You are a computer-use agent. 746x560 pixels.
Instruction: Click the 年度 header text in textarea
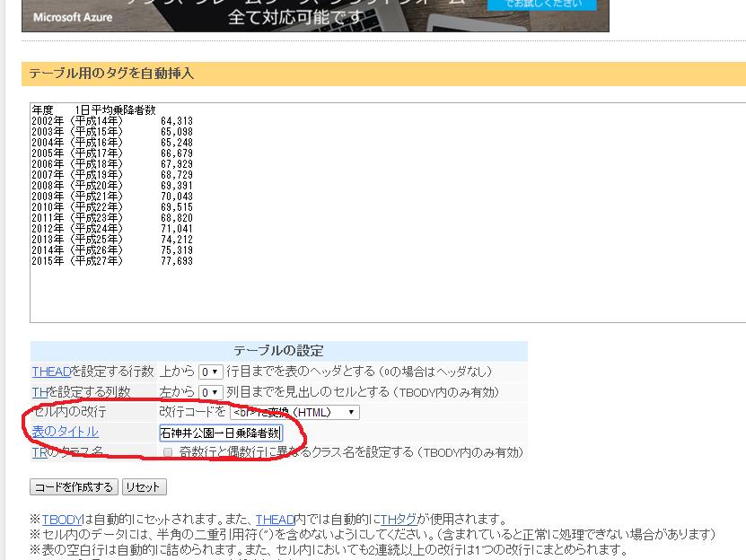[43, 109]
